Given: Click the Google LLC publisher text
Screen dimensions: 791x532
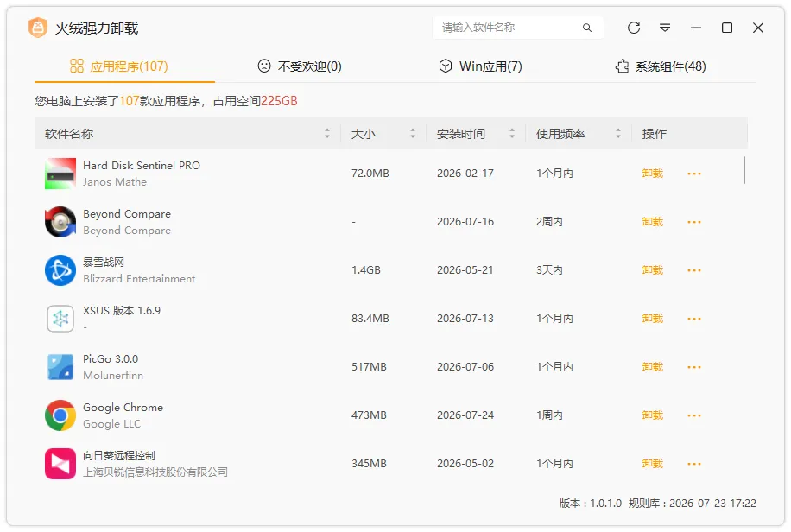Looking at the screenshot, I should point(111,424).
